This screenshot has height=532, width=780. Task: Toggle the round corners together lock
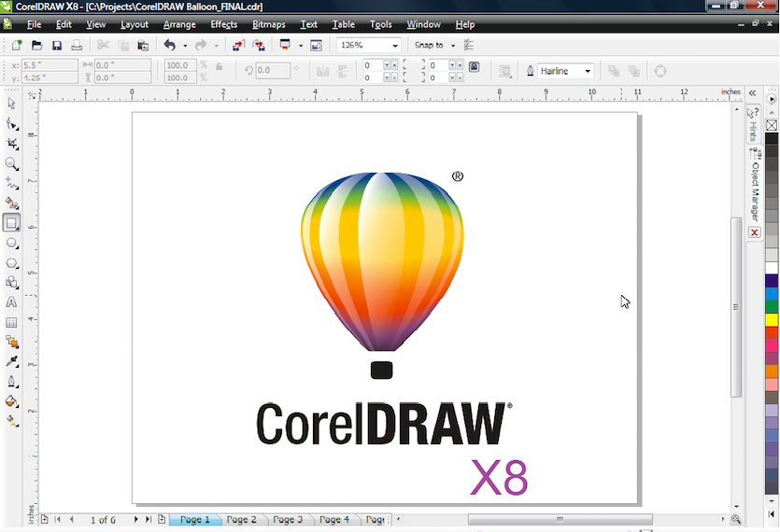(x=474, y=66)
